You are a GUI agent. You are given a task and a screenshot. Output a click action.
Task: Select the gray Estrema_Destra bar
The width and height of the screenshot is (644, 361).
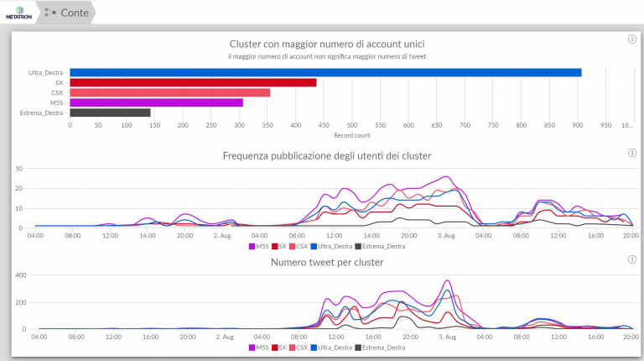coord(110,112)
